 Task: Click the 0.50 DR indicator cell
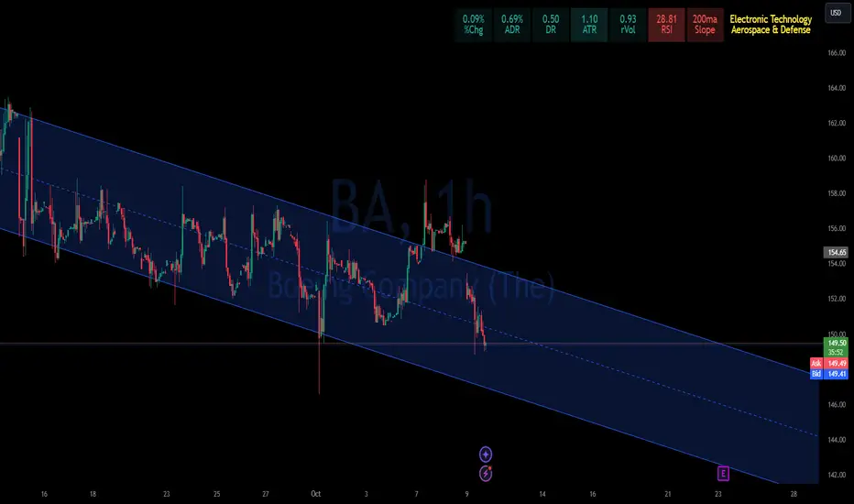(551, 25)
